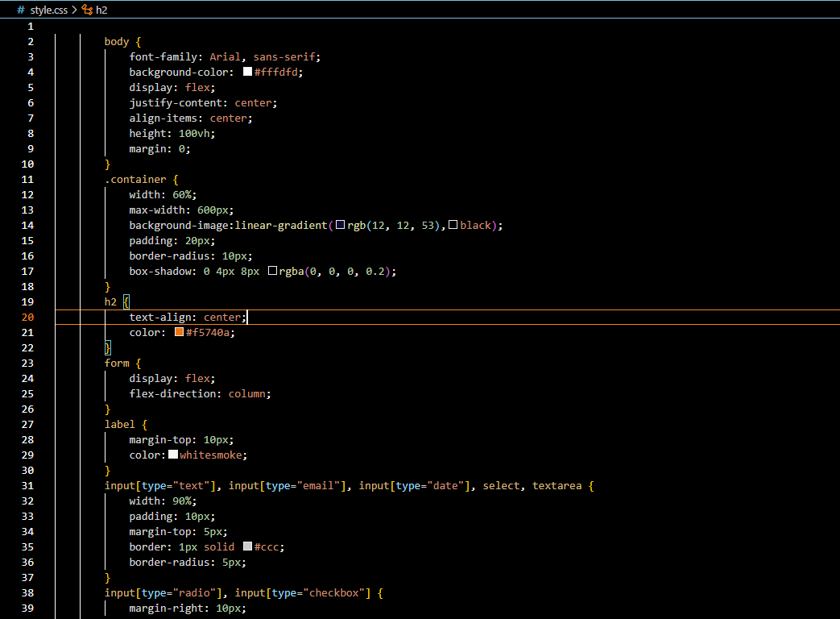Open color picker for #fffdfd swatch
840x619 pixels.
(x=247, y=71)
